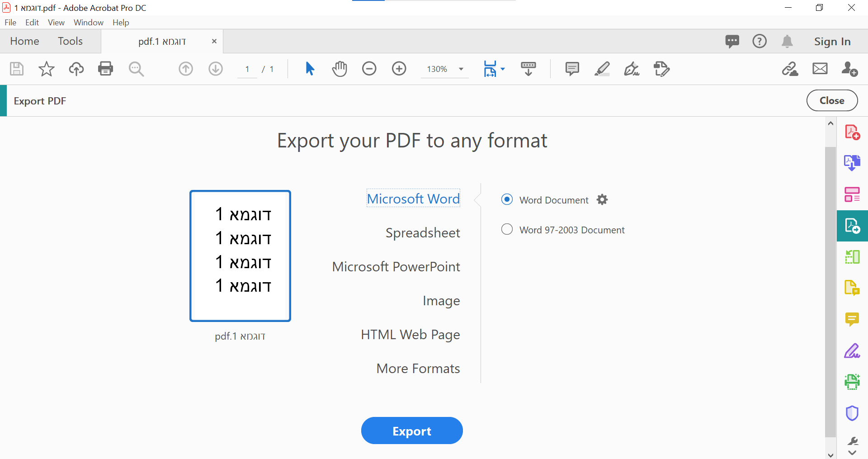
Task: Click the vertical scrollbar thumb
Action: coord(830,292)
